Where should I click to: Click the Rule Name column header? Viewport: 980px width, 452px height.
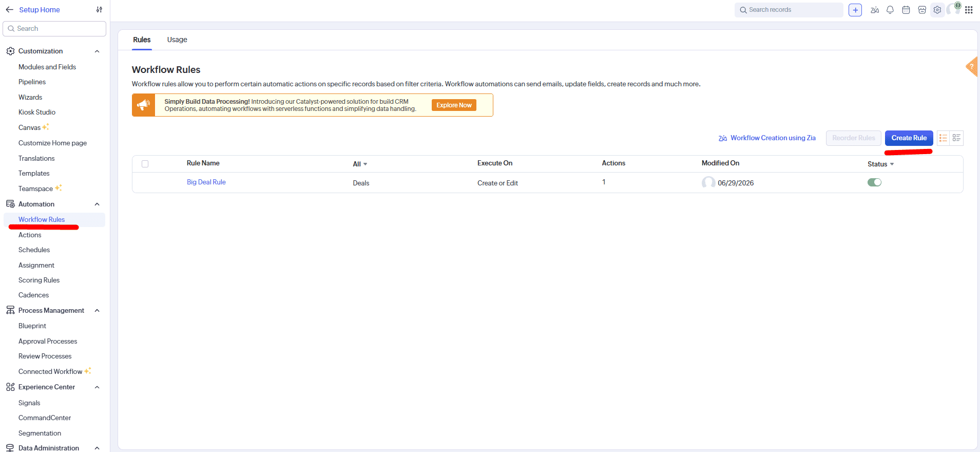203,163
